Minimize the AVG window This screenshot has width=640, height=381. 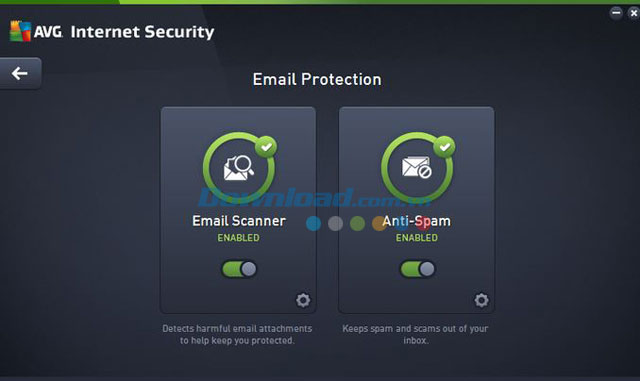click(616, 13)
